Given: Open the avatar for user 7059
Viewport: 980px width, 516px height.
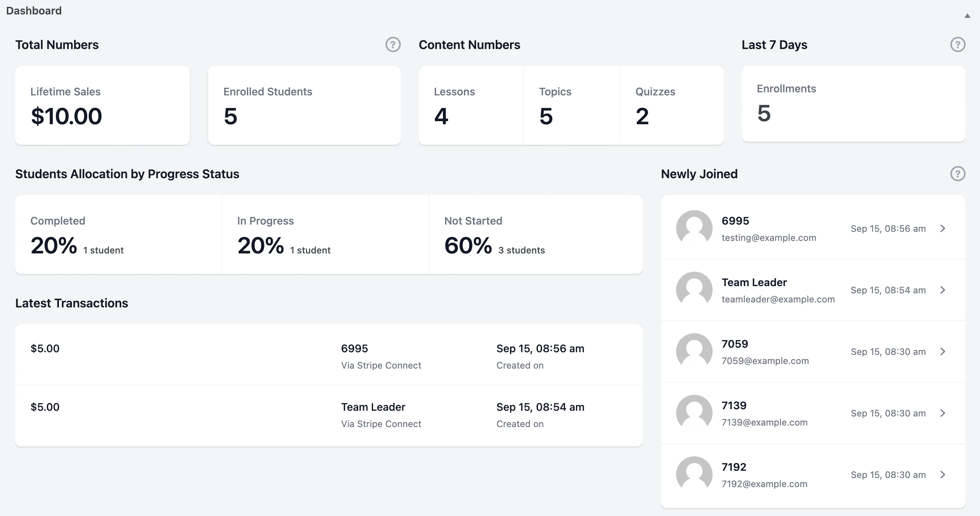Looking at the screenshot, I should coord(694,351).
